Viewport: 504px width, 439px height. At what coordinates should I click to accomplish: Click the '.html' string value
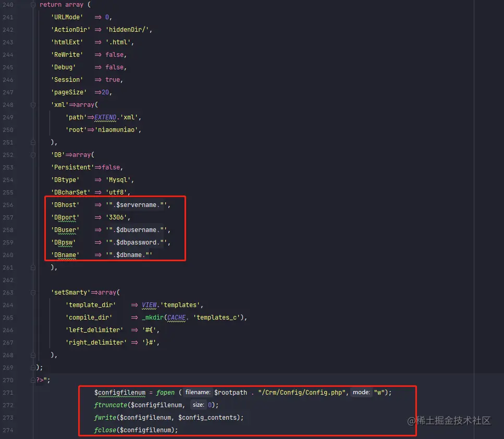click(x=118, y=42)
